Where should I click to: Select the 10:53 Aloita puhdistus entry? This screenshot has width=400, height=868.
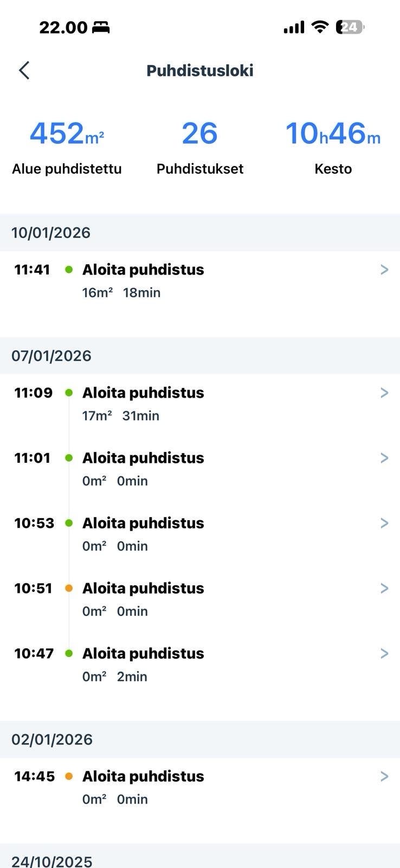click(143, 523)
